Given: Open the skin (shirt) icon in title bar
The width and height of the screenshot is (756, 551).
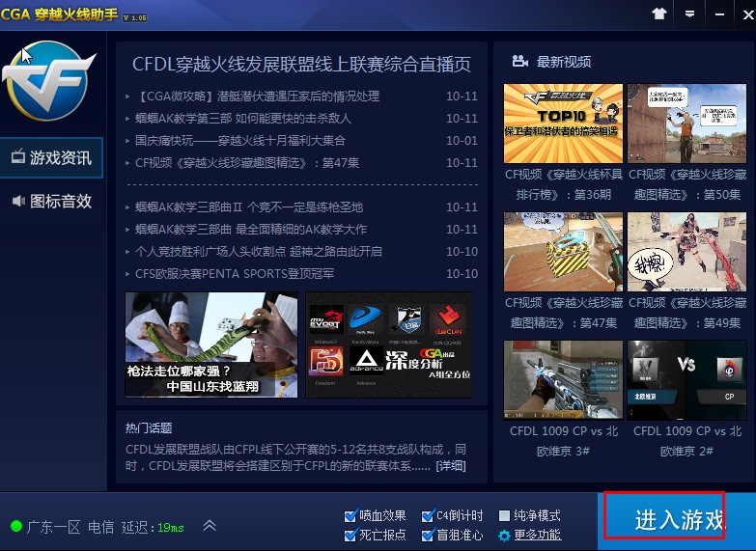Looking at the screenshot, I should point(659,14).
